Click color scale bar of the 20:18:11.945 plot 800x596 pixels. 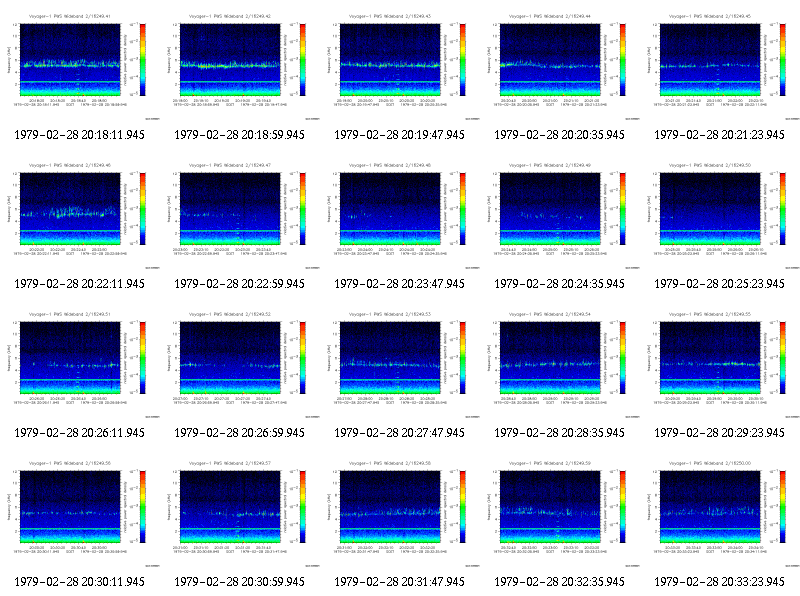coord(143,60)
